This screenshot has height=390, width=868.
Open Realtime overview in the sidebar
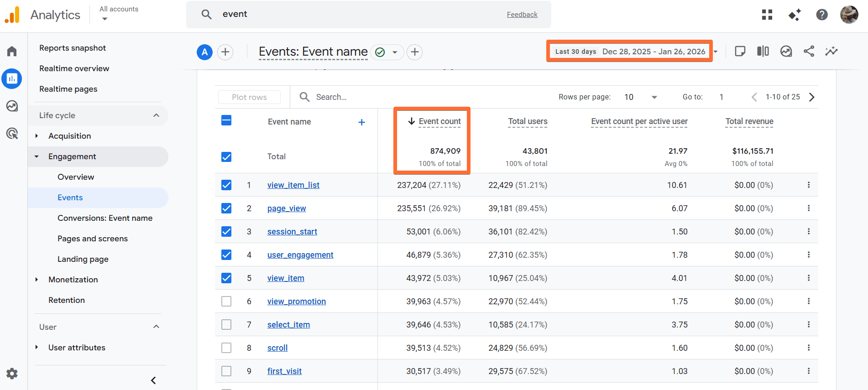click(74, 68)
